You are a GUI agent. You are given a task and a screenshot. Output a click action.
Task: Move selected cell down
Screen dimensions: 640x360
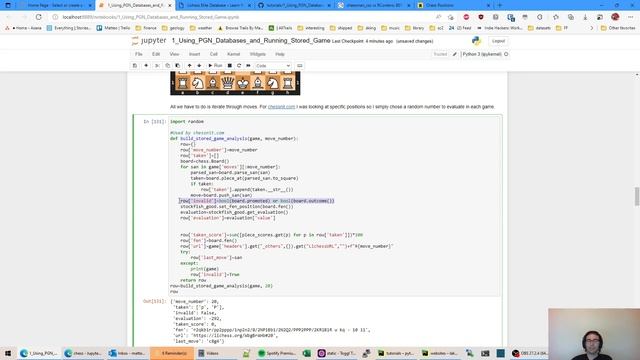pyautogui.click(x=199, y=66)
